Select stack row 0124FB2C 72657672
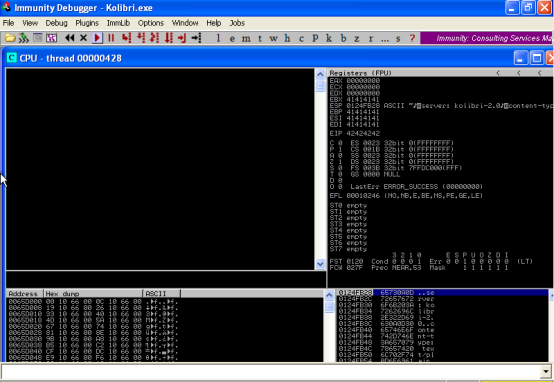This screenshot has width=554, height=382. click(x=442, y=299)
